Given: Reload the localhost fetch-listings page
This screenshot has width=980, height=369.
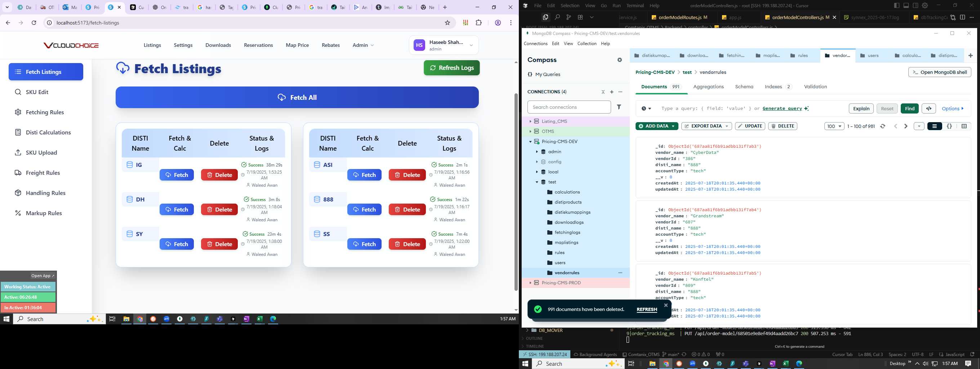Looking at the screenshot, I should (34, 23).
